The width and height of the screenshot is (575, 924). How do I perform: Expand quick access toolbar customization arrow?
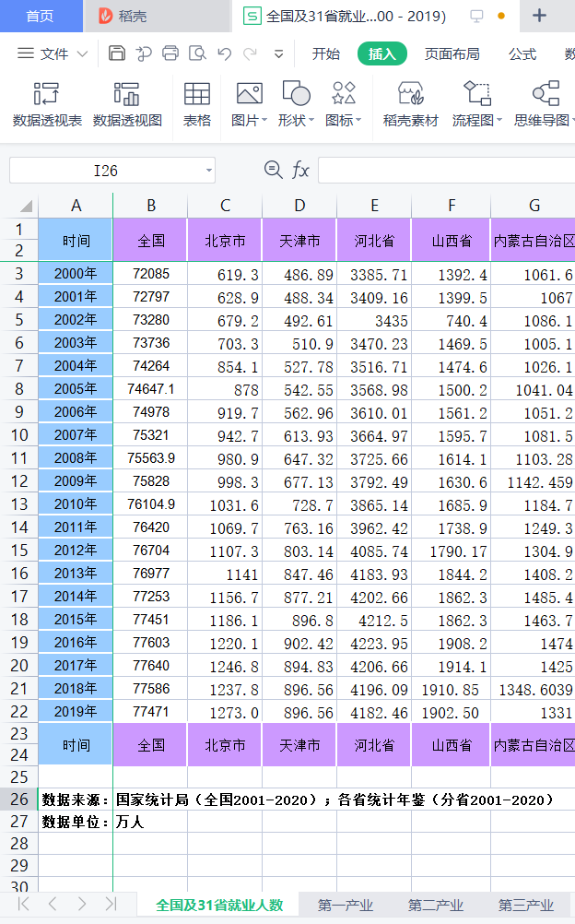pyautogui.click(x=278, y=54)
